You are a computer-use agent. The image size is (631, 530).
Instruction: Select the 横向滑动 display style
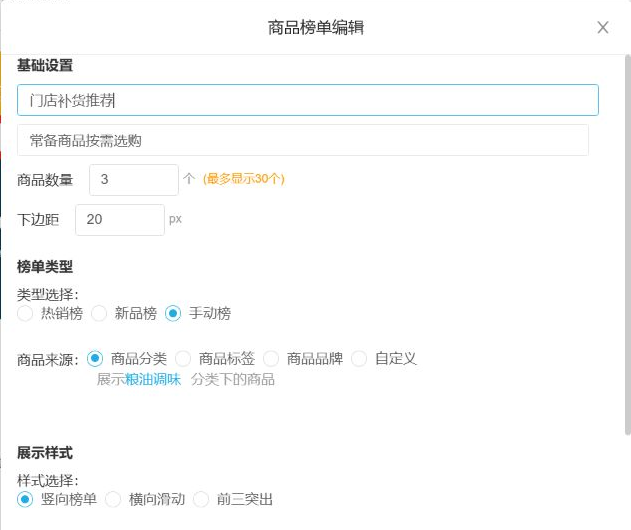coord(113,499)
